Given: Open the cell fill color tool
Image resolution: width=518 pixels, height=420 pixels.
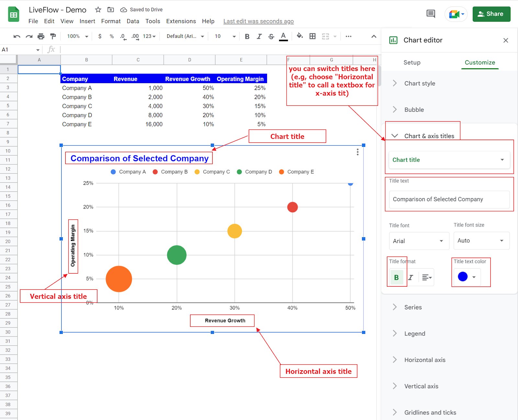Looking at the screenshot, I should [300, 36].
